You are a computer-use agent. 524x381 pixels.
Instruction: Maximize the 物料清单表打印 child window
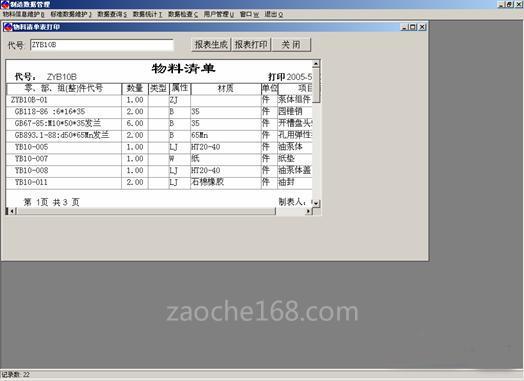point(413,27)
